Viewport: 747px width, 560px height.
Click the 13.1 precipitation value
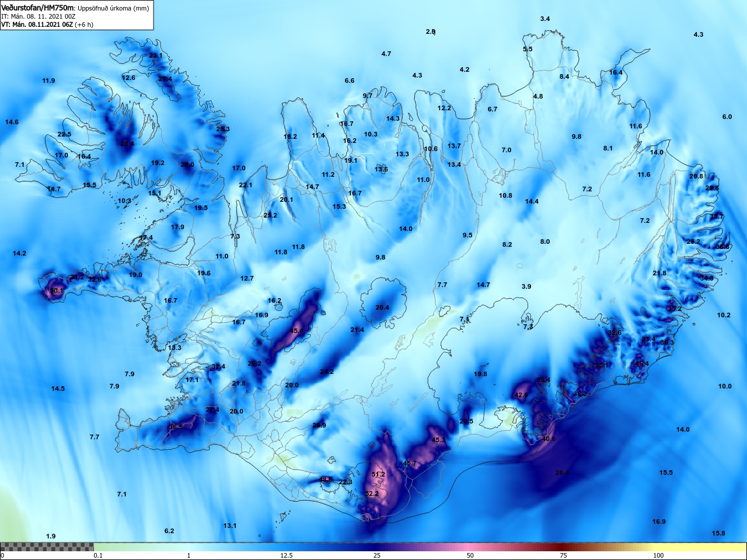point(230,526)
